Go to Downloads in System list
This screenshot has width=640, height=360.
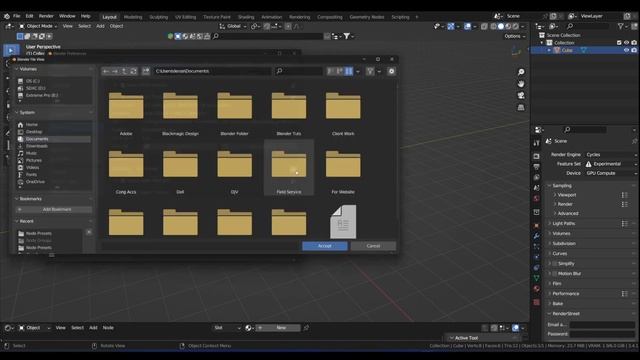click(x=37, y=146)
